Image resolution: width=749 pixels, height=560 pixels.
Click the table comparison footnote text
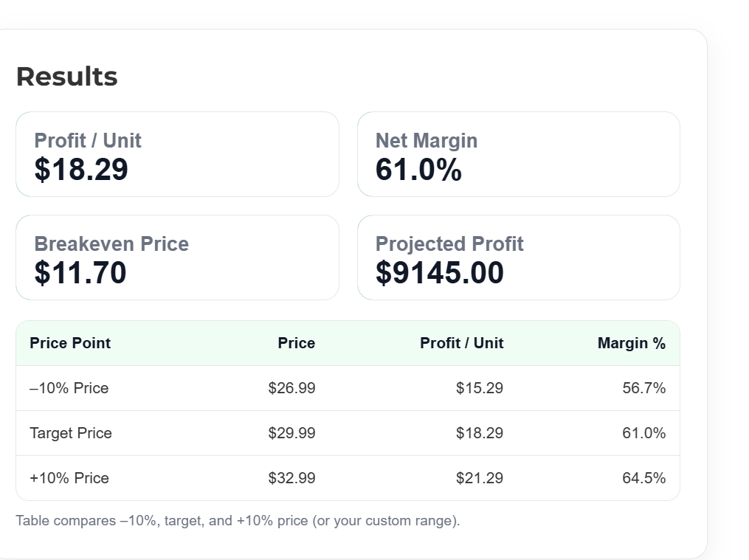[x=238, y=520]
